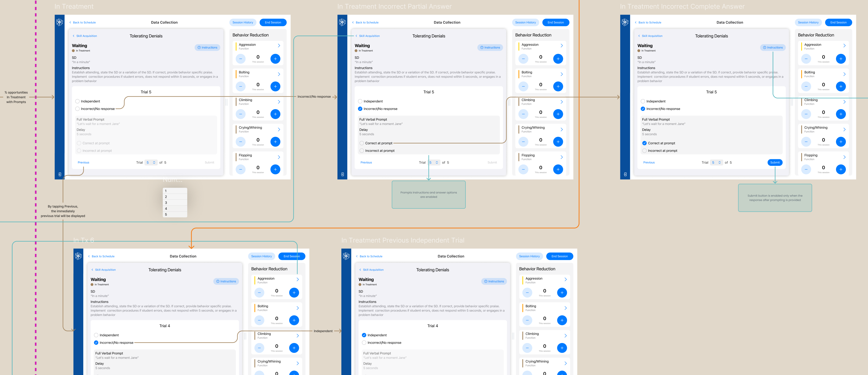Select Correct at prompt in Incorrect Partial Answer frame
The height and width of the screenshot is (375, 868).
[x=362, y=143]
